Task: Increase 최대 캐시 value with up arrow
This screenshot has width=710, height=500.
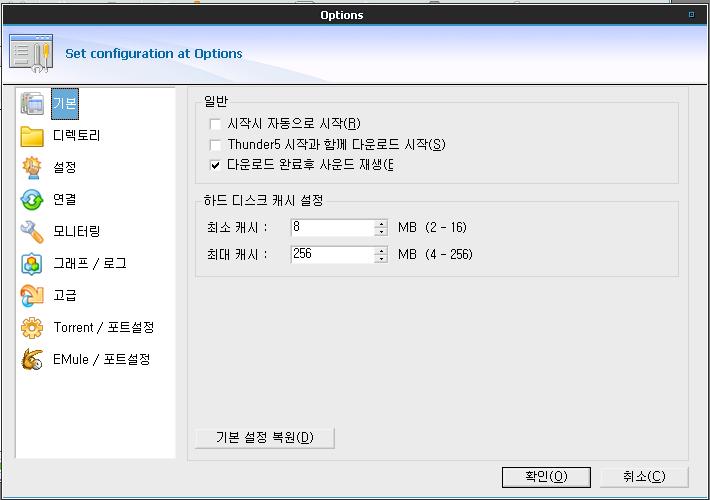Action: [381, 250]
